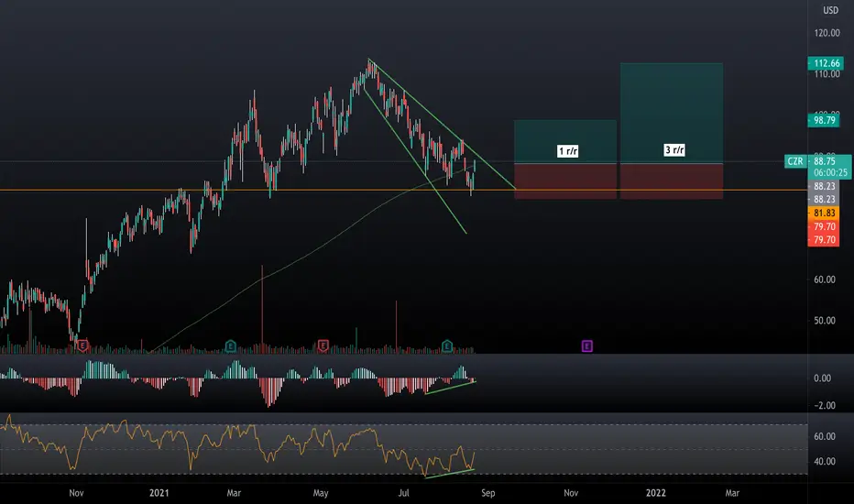Select the upper green wedge trendline
Screen dimensions: 854x504
coord(442,124)
